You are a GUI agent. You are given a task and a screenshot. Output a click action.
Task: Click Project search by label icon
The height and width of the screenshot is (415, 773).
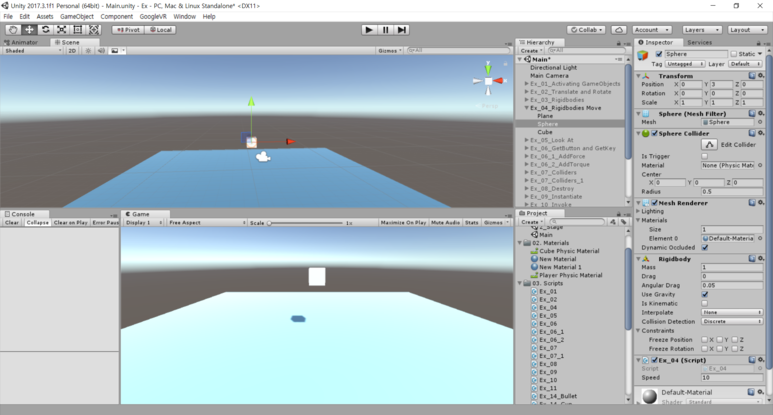coord(624,222)
